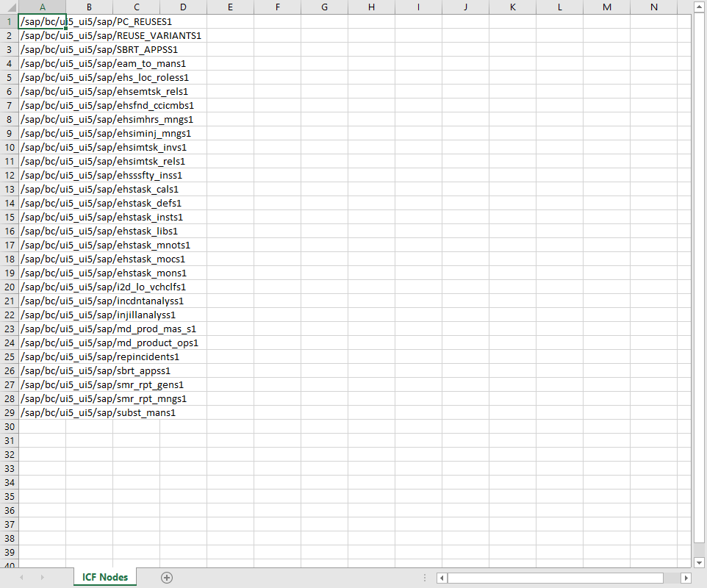Select cell with eam_to_mans1 path
The image size is (707, 588).
[43, 64]
